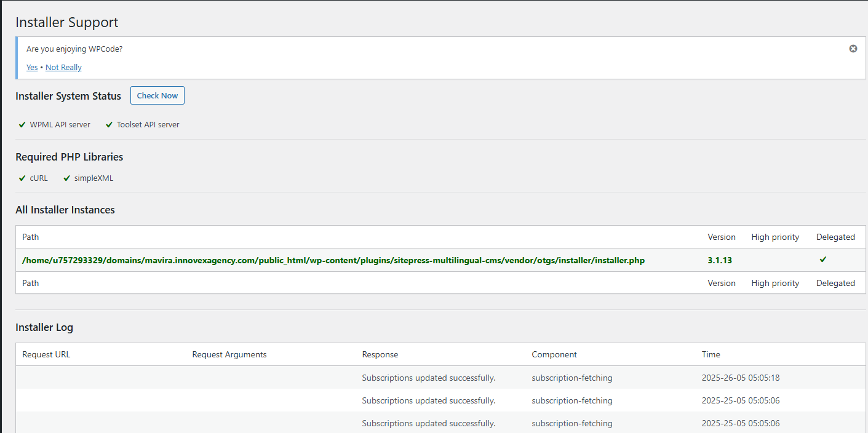Click the Delegated checkmark in installer row

coord(823,260)
